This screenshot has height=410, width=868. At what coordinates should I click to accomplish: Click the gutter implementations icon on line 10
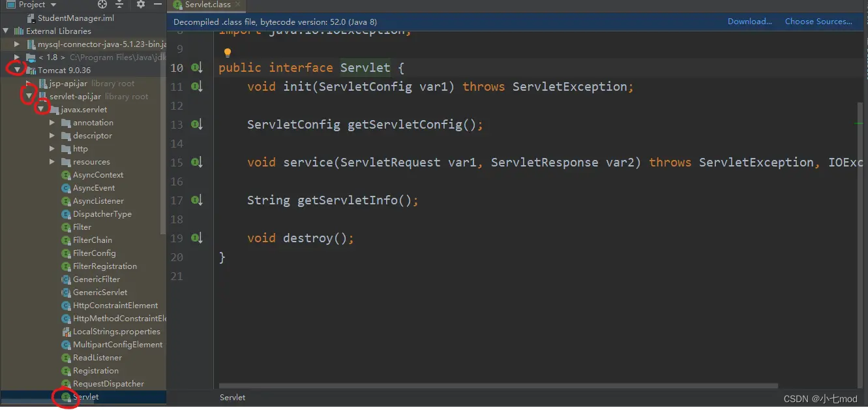[196, 68]
